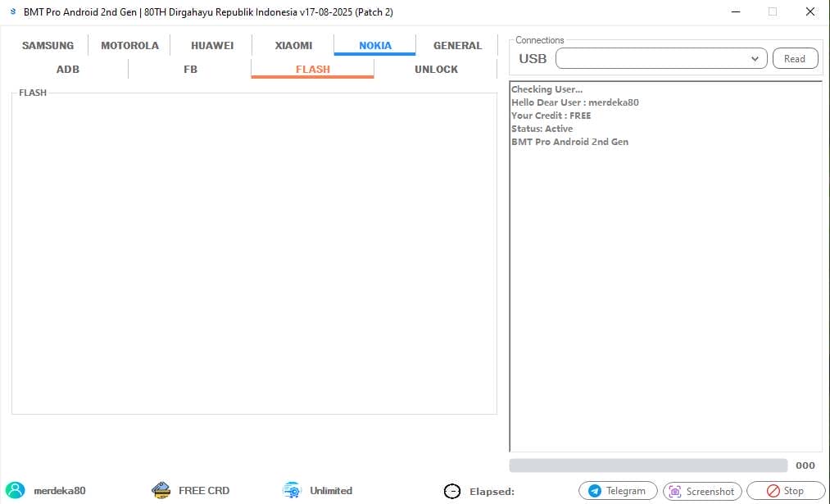Click the FREE CRD credit icon
The width and height of the screenshot is (830, 504).
(x=161, y=490)
